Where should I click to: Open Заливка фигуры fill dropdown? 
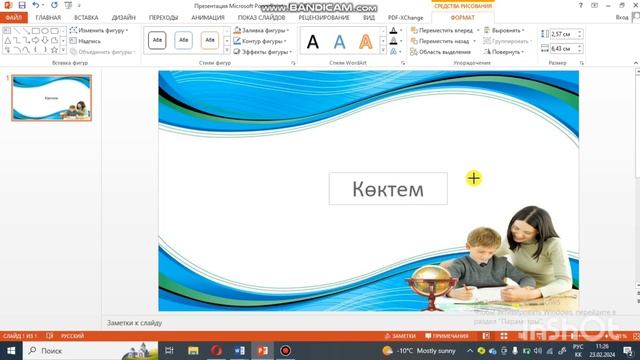(261, 31)
